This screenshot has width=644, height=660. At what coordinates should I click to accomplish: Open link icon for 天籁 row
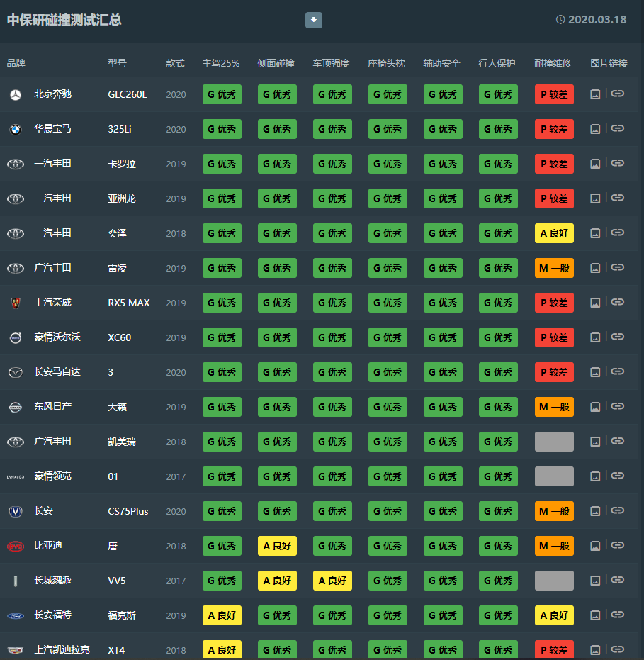click(618, 406)
